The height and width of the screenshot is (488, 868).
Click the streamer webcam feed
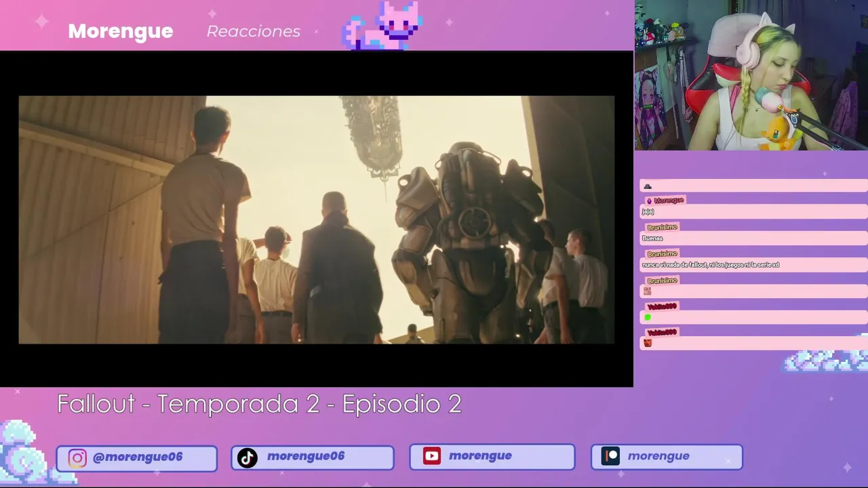[751, 75]
